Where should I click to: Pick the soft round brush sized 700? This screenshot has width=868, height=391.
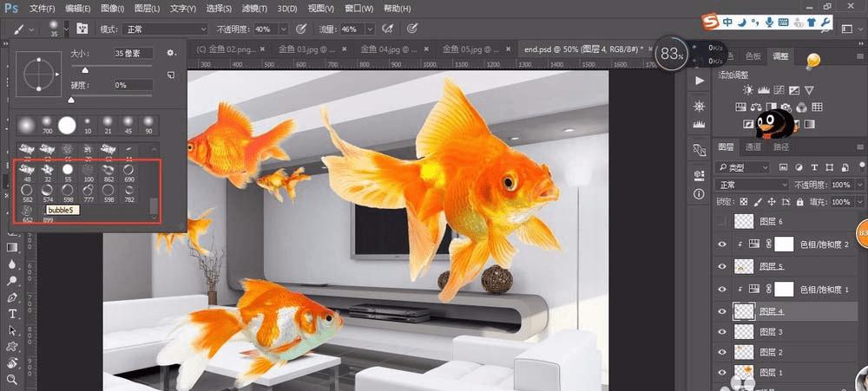pos(47,125)
